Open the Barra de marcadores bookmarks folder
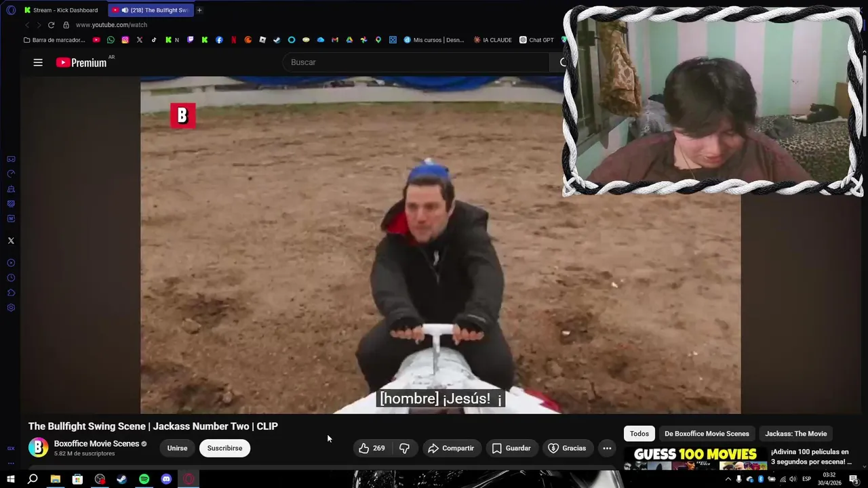The width and height of the screenshot is (868, 488). (54, 40)
